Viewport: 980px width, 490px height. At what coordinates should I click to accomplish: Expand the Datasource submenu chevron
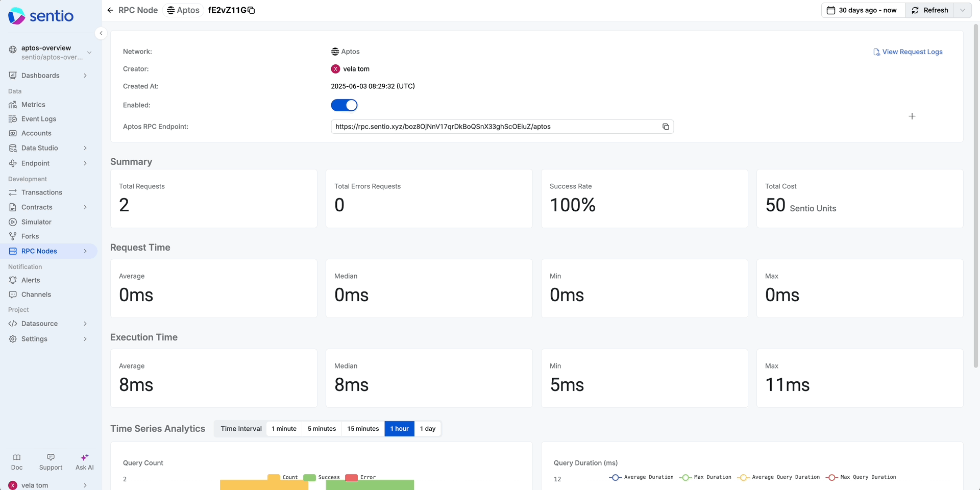(85, 324)
